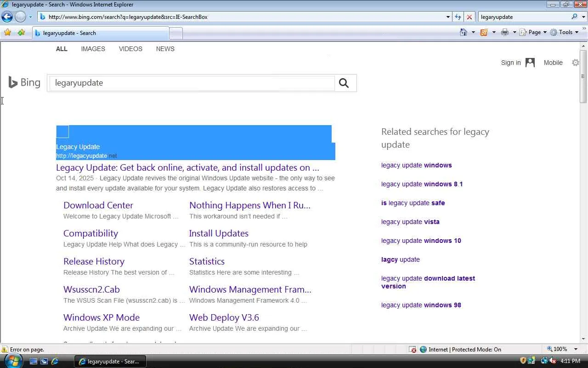Click the Bing search magnifier button
Screen dimensions: 588x368
tap(344, 83)
